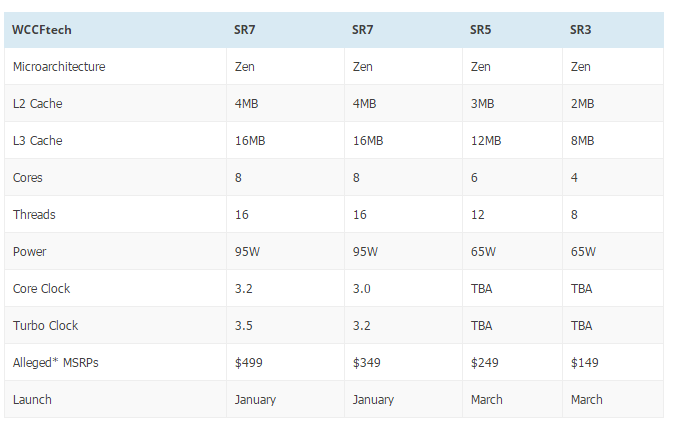
Task: Click the $499 price cell
Action: point(247,363)
